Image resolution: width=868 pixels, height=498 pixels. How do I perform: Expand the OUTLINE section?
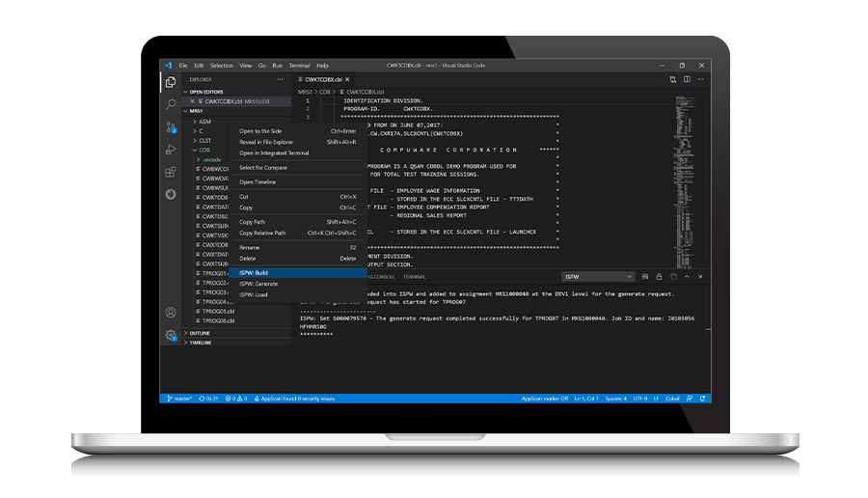(201, 333)
